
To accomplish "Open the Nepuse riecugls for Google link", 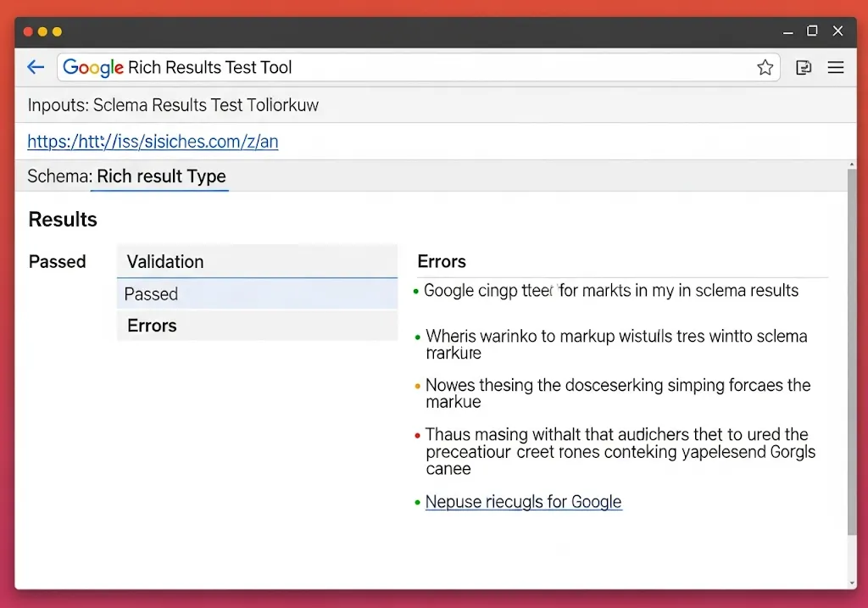I will coord(523,502).
